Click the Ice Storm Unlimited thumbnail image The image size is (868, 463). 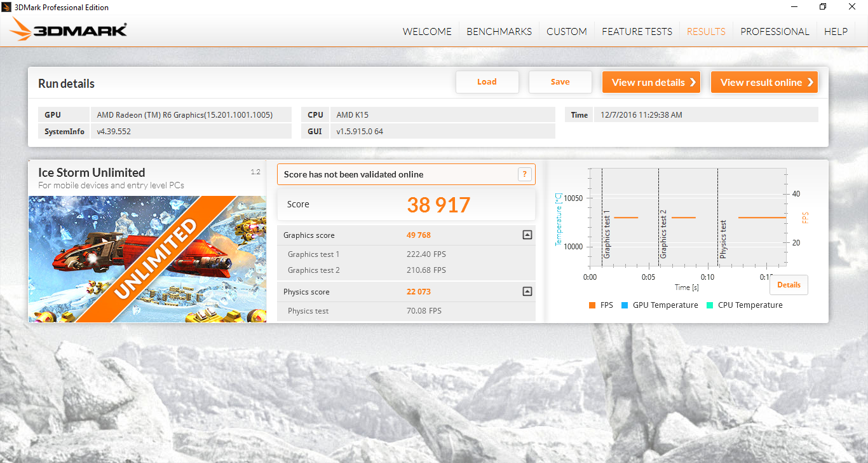click(x=147, y=259)
